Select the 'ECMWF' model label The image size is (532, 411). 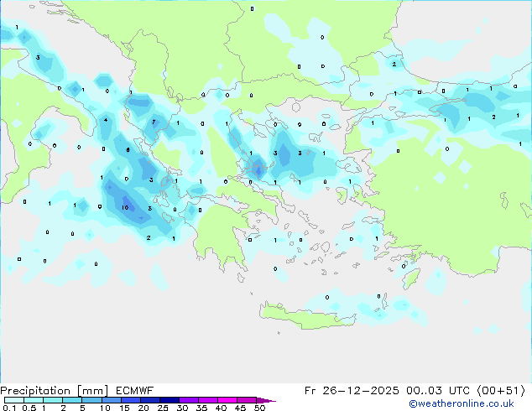click(x=135, y=391)
